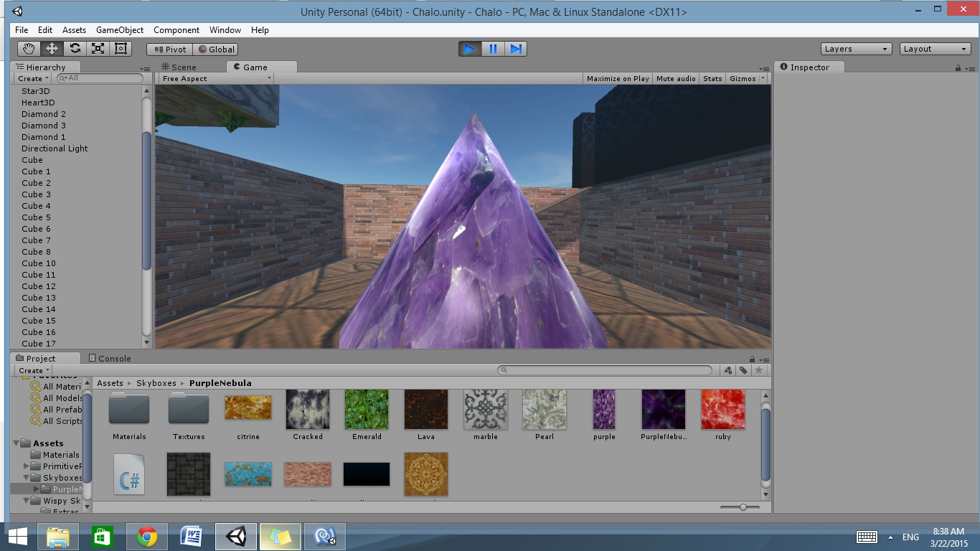Open the Free Aspect ratio dropdown

point(216,78)
